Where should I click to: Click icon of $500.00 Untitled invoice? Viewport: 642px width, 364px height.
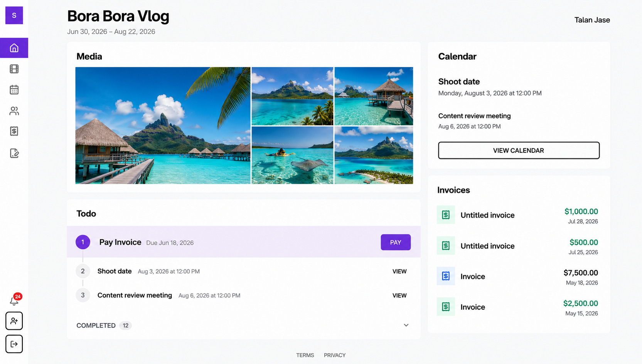click(446, 246)
